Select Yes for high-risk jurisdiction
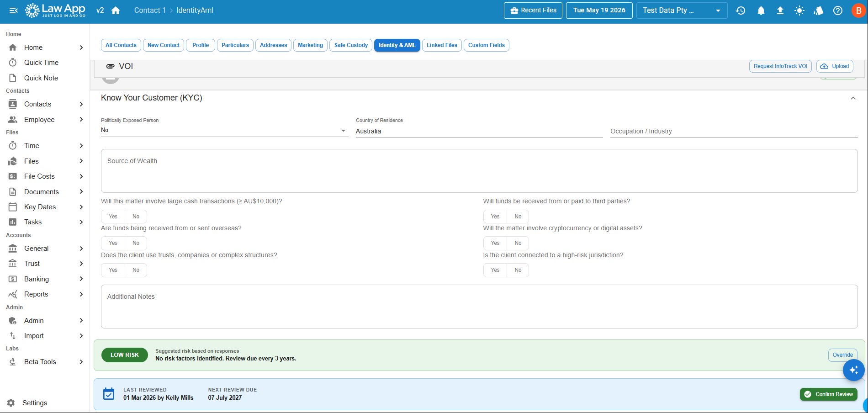 (495, 270)
